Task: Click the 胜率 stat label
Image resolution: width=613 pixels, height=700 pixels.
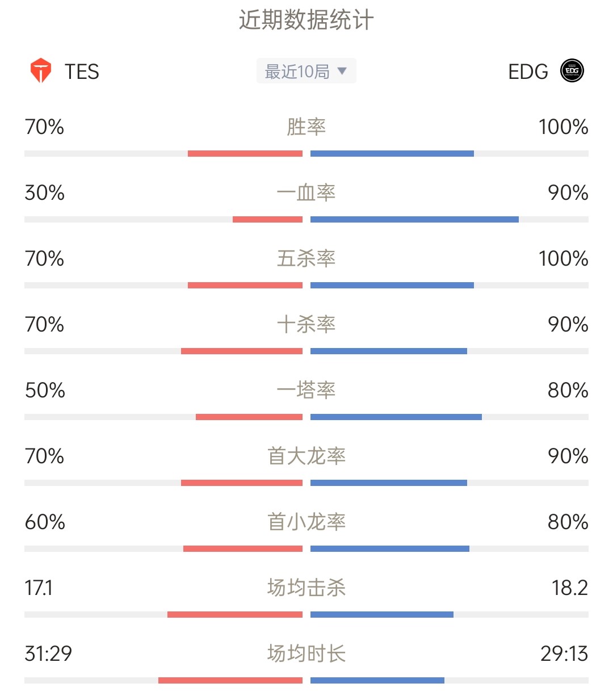Action: click(x=306, y=127)
